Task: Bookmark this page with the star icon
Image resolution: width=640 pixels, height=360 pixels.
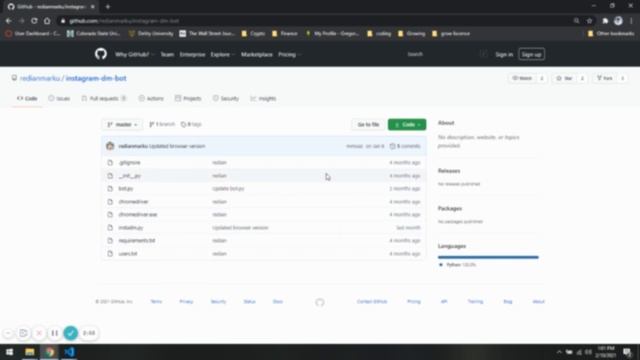Action: 589,21
